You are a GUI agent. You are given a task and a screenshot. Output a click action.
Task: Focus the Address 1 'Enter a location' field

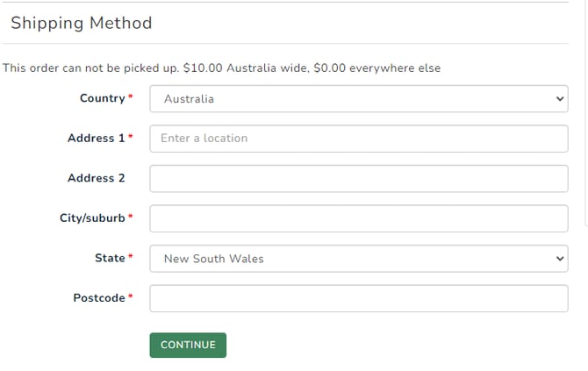359,139
